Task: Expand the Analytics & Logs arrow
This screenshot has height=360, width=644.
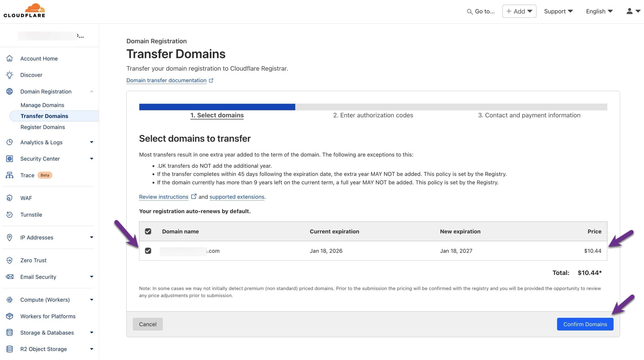Action: 92,142
